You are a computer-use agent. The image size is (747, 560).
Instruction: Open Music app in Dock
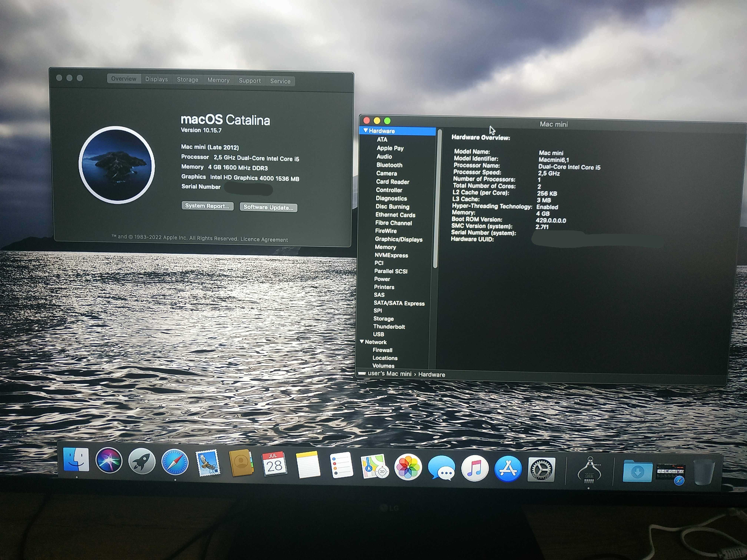tap(474, 468)
